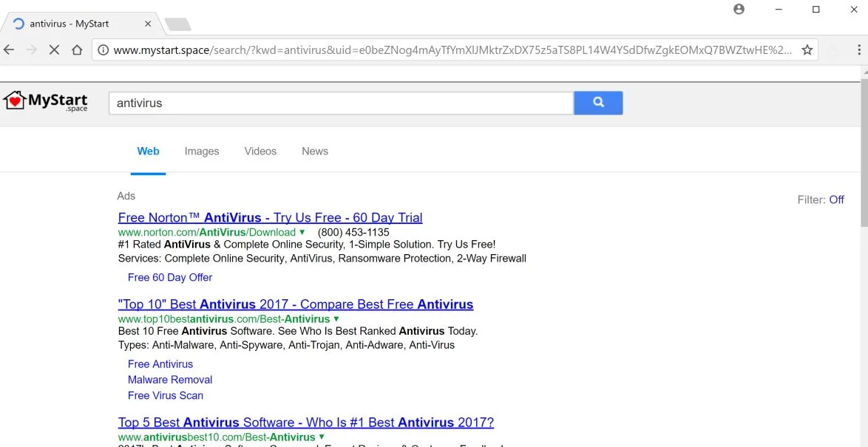Bookmark this page with the star
868x447 pixels.
pos(807,50)
